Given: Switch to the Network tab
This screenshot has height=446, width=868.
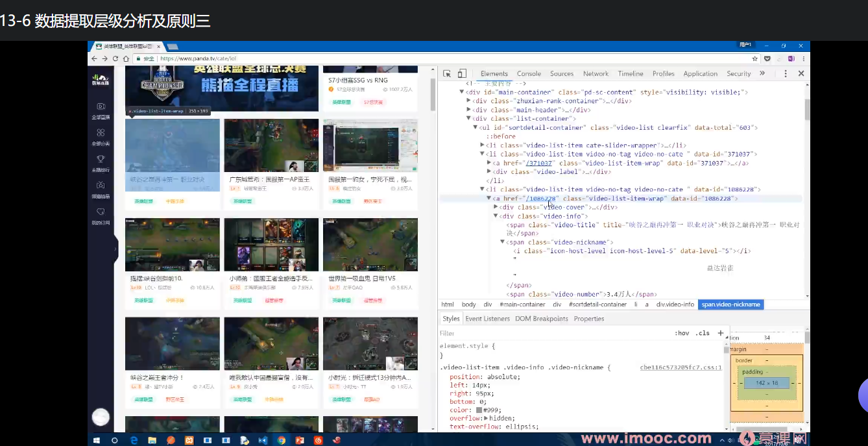Looking at the screenshot, I should click(596, 73).
